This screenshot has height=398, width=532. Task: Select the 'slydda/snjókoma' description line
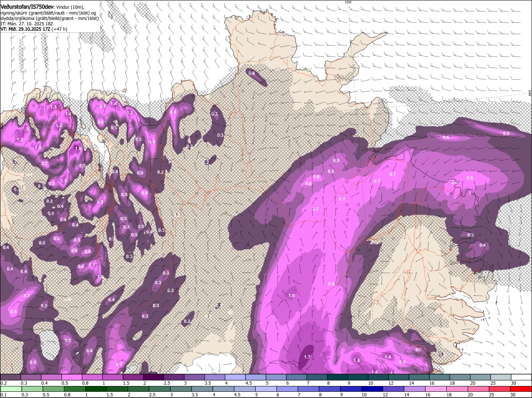[x=49, y=18]
